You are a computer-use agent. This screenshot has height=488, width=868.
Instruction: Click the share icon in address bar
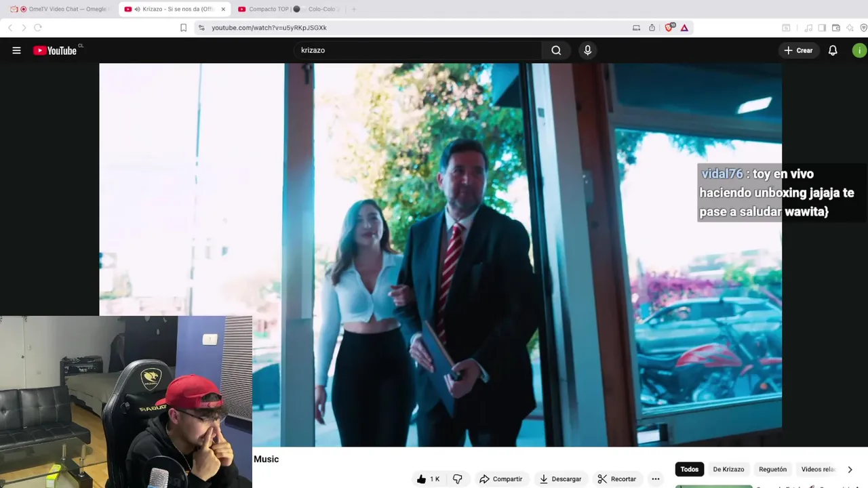tap(652, 28)
